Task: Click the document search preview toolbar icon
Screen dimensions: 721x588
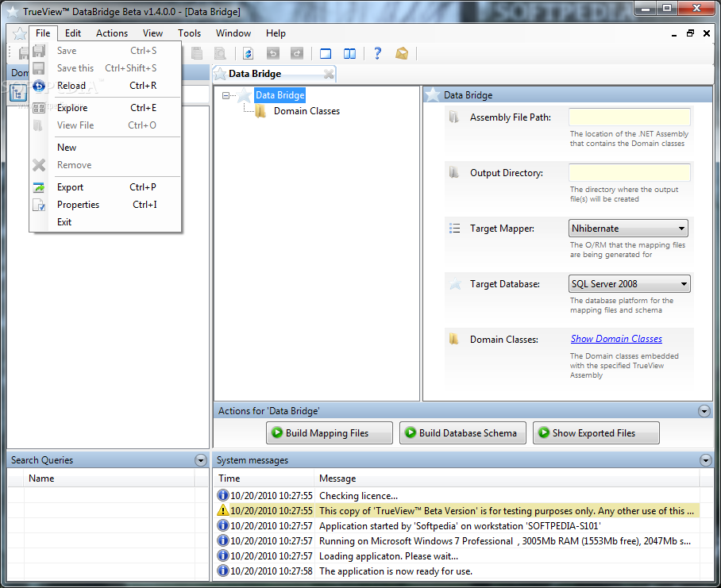Action: coord(220,53)
